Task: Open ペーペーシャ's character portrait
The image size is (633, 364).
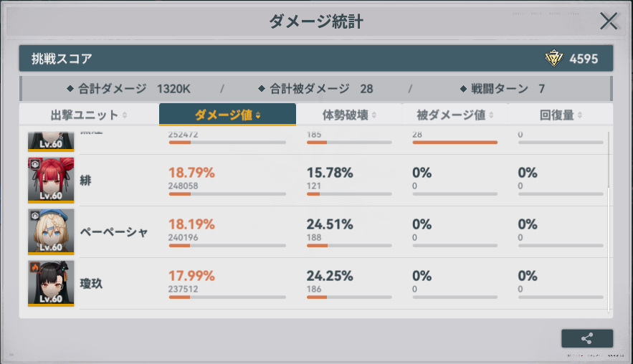Action: click(51, 231)
